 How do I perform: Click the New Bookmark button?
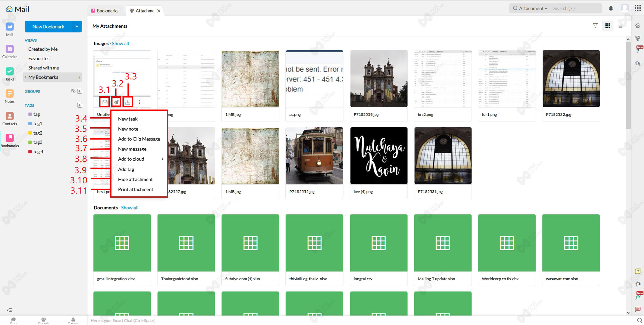49,27
